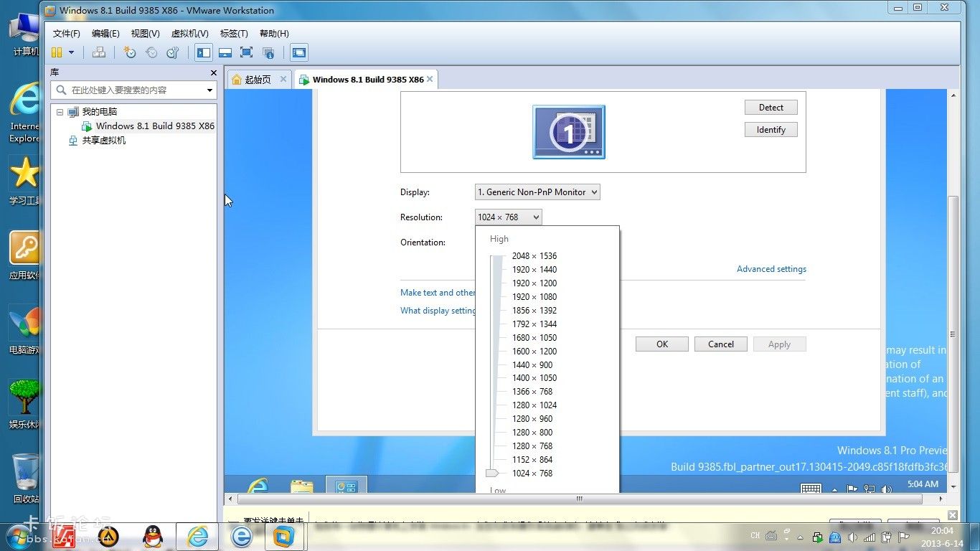Open guest touch keyboard icon
The image size is (980, 551).
point(811,489)
